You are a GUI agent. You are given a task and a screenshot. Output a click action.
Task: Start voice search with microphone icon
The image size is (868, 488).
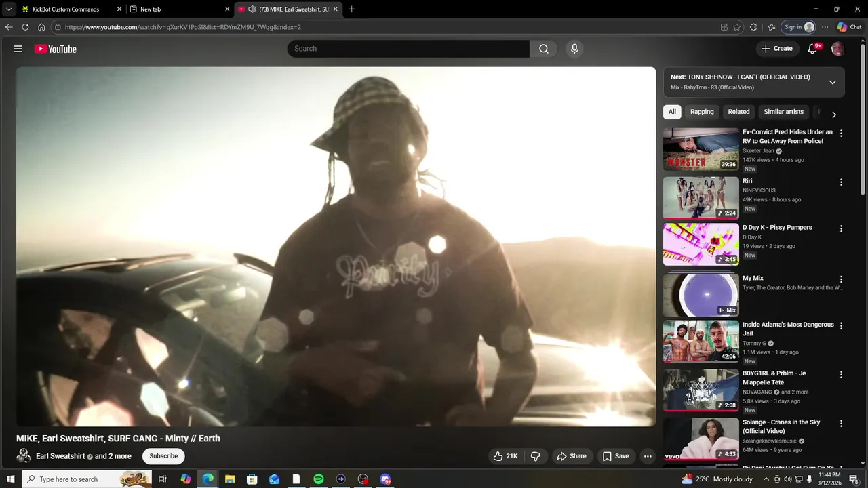point(574,49)
